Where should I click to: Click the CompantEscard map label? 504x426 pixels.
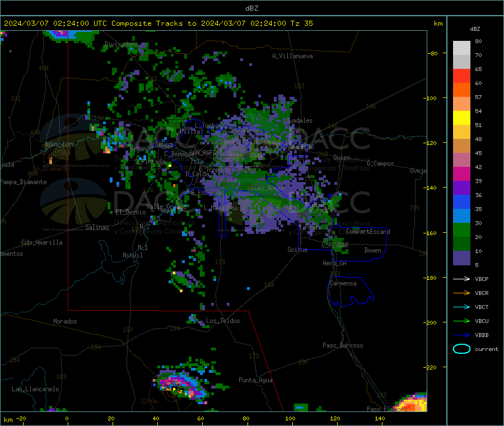click(368, 231)
